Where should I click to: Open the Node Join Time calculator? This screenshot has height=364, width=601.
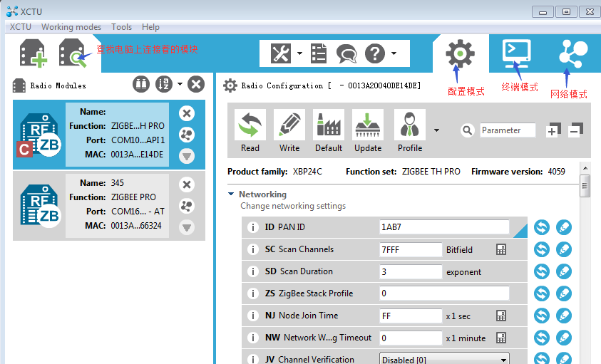point(501,316)
